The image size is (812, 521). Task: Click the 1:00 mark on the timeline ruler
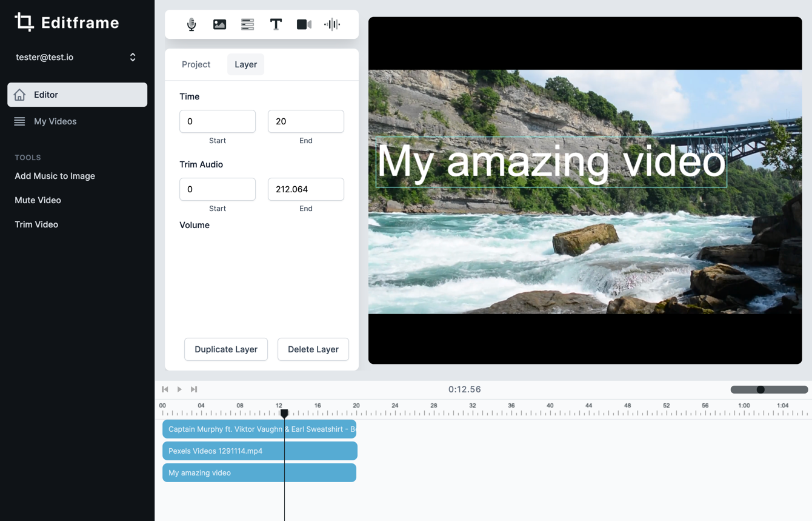(x=744, y=405)
